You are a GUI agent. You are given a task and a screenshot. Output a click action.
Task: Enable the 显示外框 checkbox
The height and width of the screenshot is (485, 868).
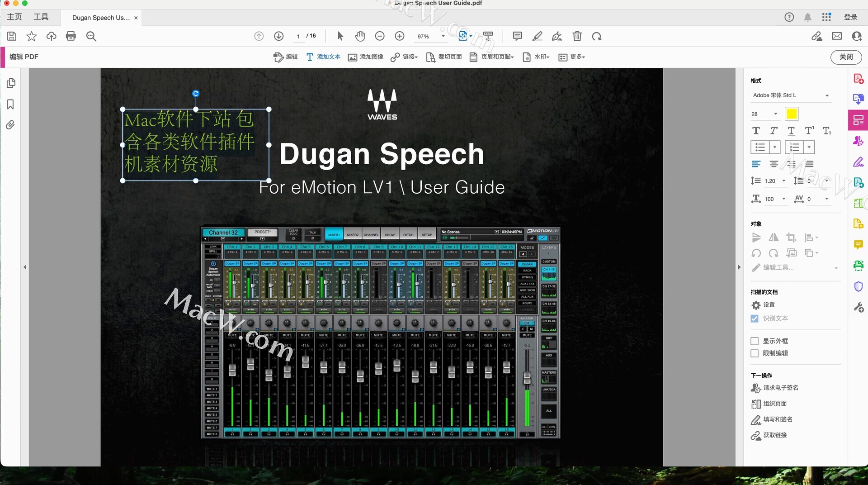tap(755, 341)
